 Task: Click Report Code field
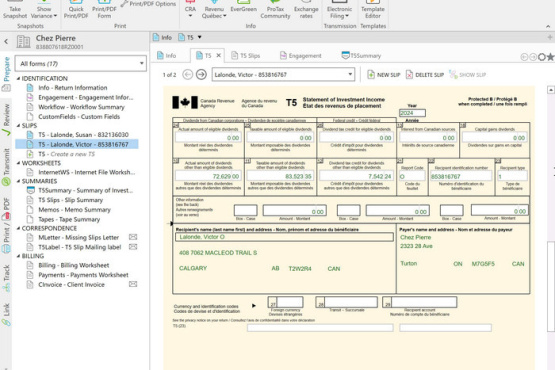(412, 176)
